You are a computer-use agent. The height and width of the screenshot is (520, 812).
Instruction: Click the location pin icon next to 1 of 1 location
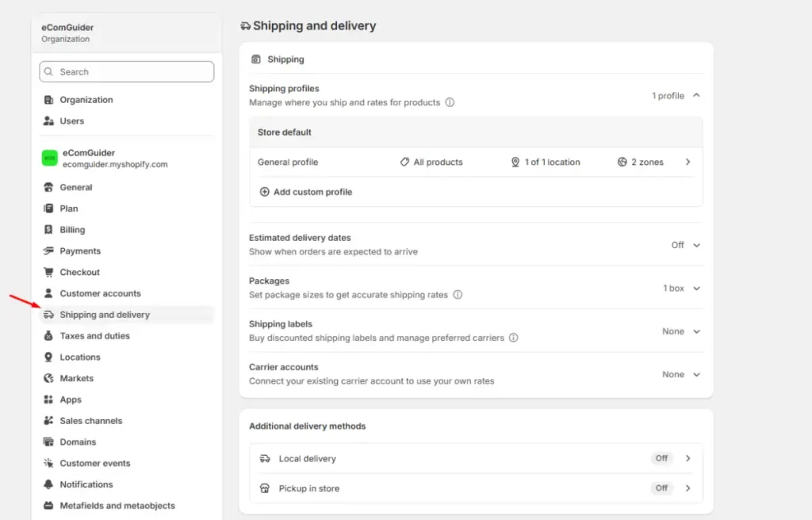point(515,162)
